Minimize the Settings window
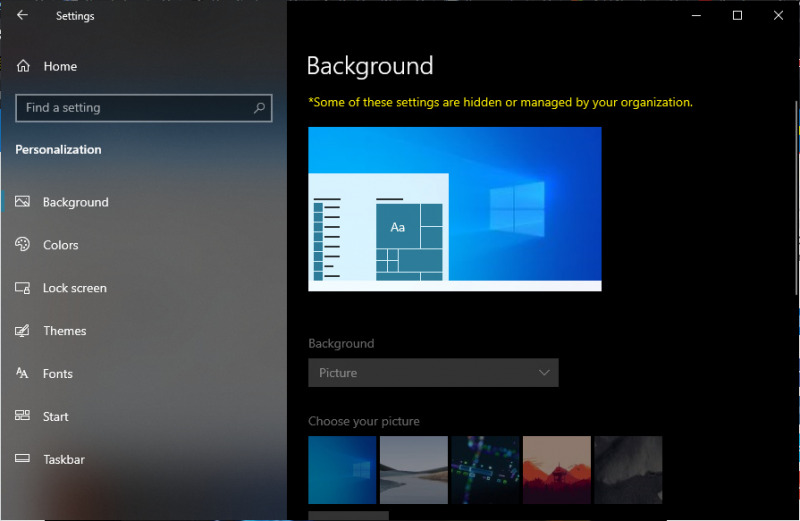800x521 pixels. (696, 15)
